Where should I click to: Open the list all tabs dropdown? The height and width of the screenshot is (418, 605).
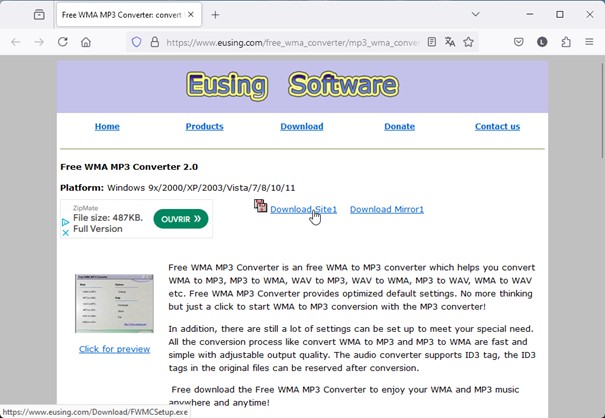[x=475, y=14]
